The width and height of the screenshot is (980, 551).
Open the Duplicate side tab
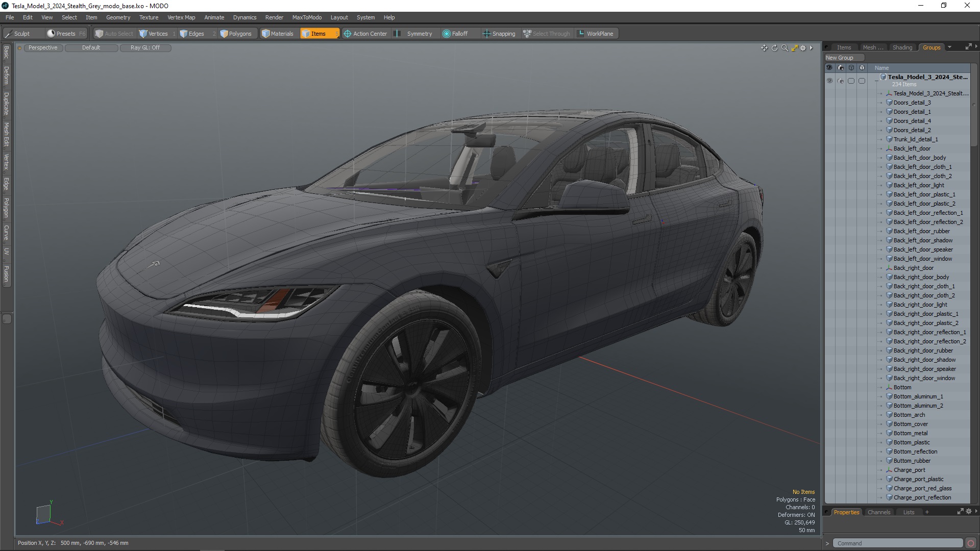tap(6, 104)
